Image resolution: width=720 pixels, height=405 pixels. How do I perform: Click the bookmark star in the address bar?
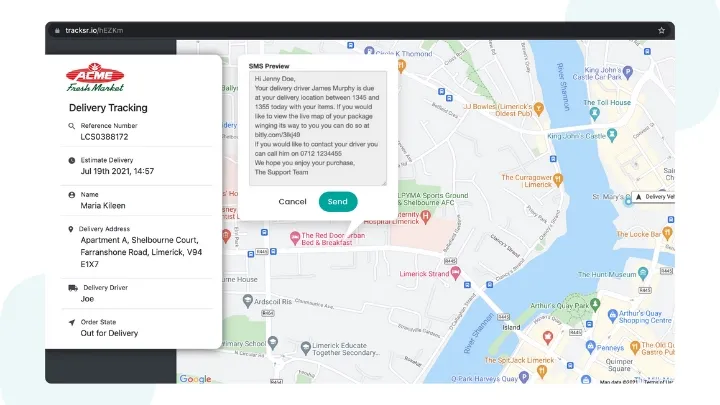pos(661,30)
